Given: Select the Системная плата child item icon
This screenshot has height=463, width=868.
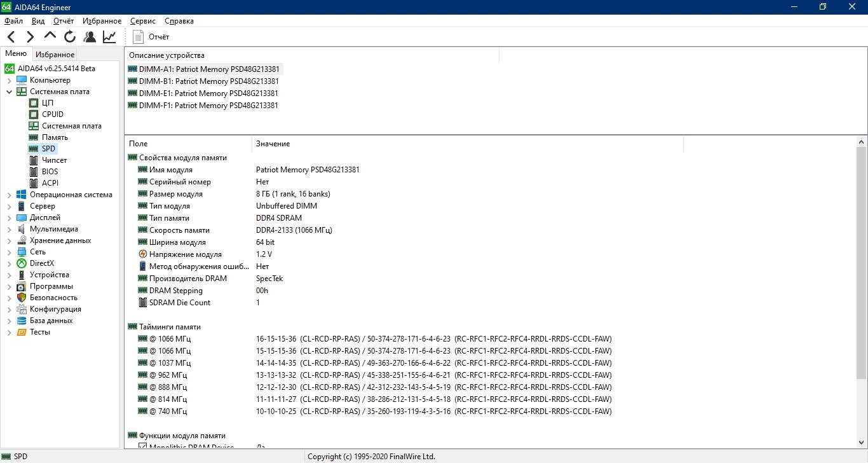Looking at the screenshot, I should tap(34, 126).
